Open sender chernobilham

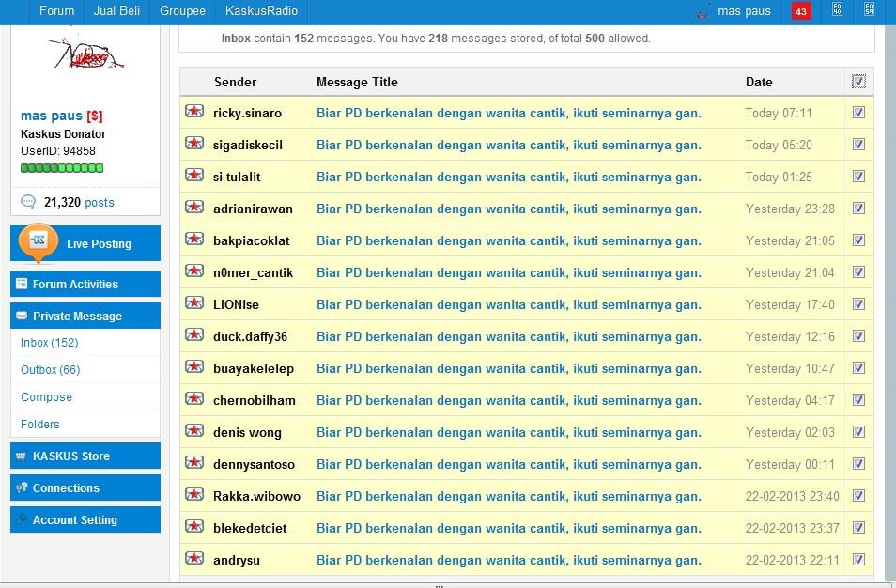coord(255,400)
